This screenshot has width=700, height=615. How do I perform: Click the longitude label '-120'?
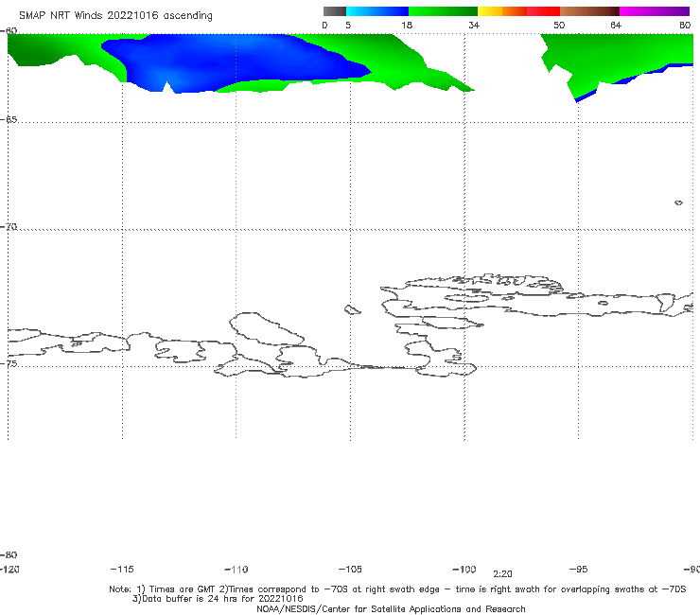point(9,569)
